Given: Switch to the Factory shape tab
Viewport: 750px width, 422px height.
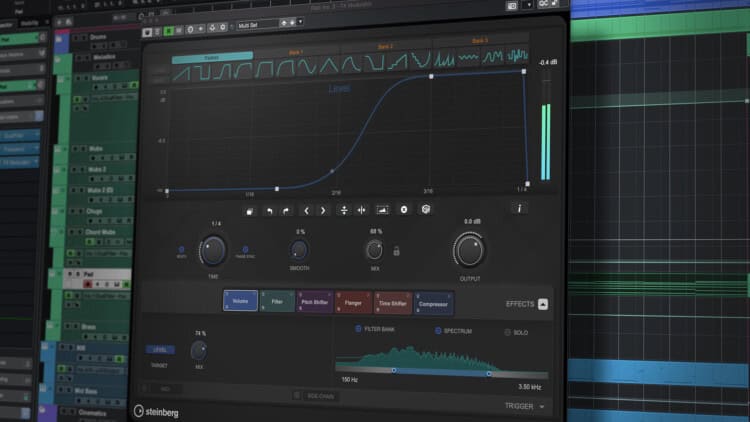Looking at the screenshot, I should click(212, 57).
